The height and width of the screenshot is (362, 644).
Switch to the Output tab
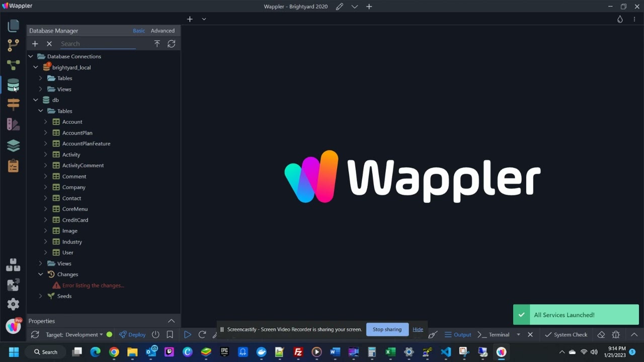coord(458,335)
